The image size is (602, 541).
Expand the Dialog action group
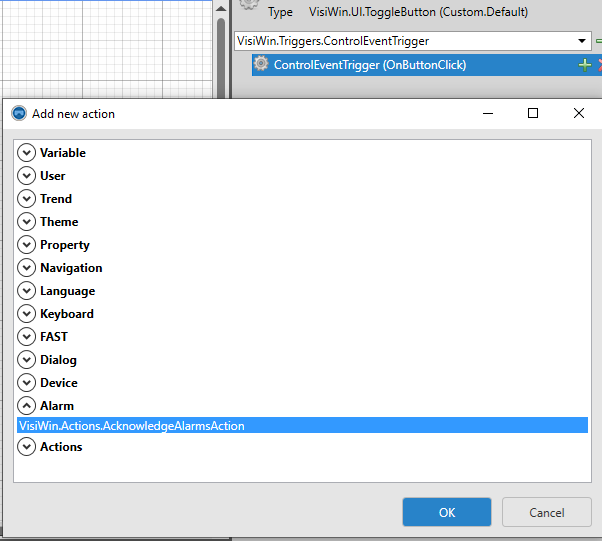click(27, 360)
